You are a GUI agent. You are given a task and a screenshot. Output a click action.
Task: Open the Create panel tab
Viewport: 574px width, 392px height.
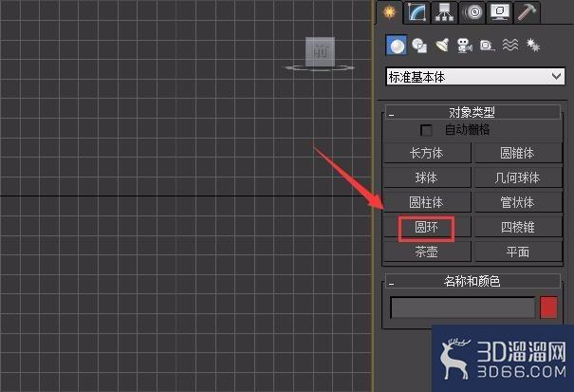tap(389, 12)
